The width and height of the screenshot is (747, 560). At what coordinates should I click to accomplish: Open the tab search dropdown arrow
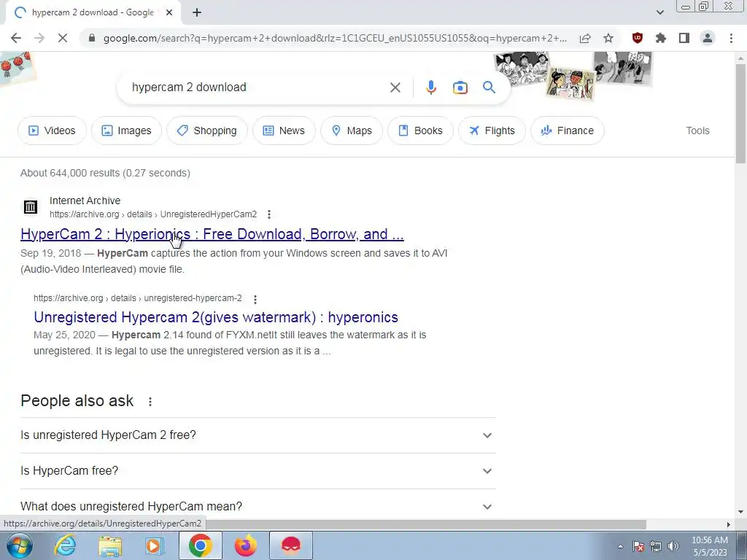(659, 12)
